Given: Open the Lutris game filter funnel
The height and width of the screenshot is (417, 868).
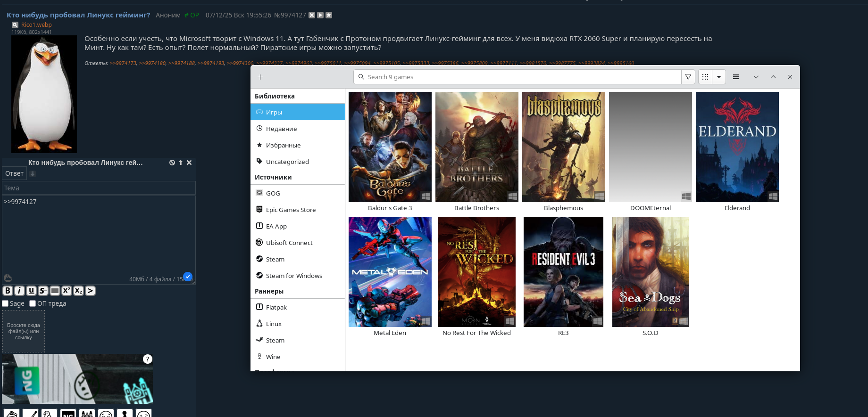Looking at the screenshot, I should click(688, 77).
